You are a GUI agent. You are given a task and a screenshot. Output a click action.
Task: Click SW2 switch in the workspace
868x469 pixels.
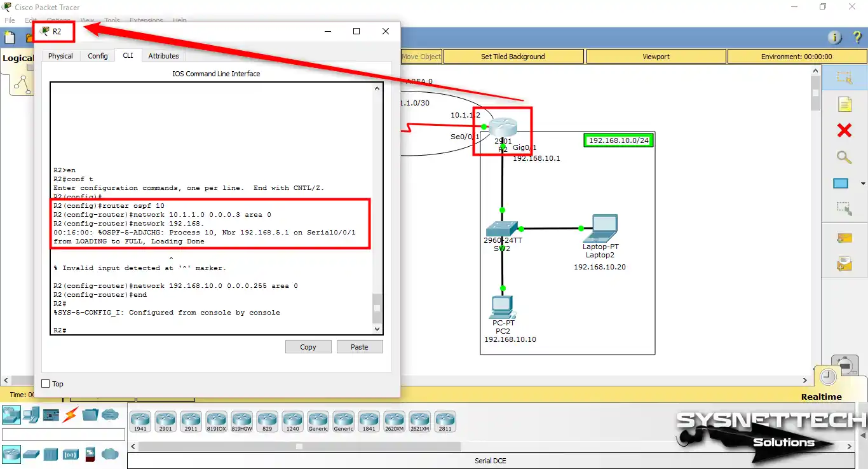tap(502, 229)
